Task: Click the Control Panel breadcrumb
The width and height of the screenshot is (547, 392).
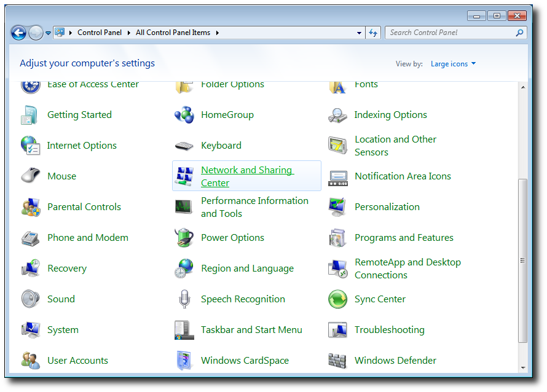Action: (100, 33)
